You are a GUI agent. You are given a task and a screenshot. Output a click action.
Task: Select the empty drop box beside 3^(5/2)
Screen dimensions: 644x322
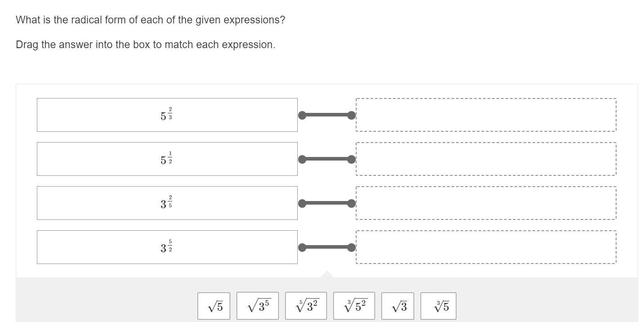pos(486,247)
